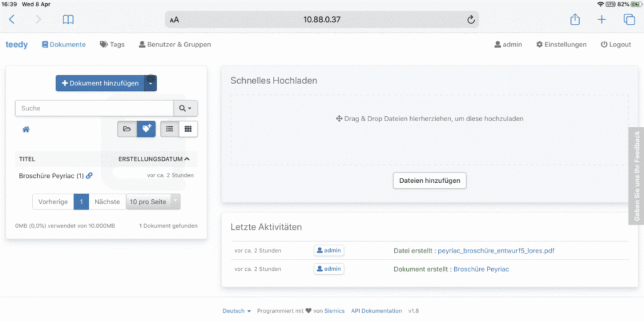Open API Dokumentation link
Viewport: 644px width, 321px height.
coord(377,311)
